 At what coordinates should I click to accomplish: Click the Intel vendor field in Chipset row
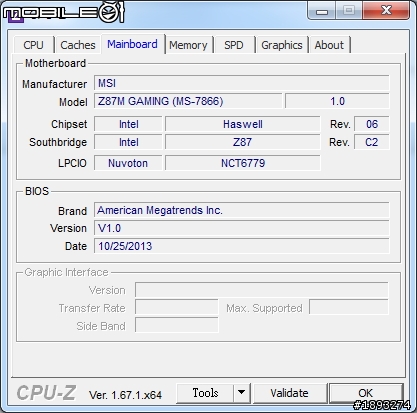[128, 124]
